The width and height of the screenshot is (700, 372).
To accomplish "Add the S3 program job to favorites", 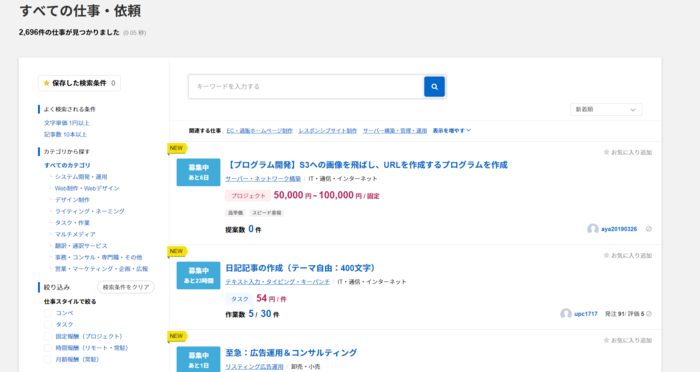I will (628, 152).
